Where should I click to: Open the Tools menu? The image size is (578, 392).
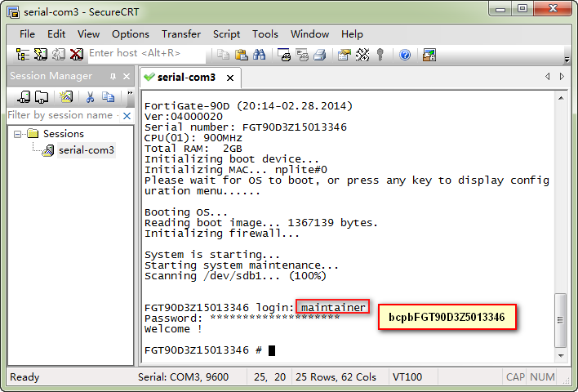click(265, 34)
